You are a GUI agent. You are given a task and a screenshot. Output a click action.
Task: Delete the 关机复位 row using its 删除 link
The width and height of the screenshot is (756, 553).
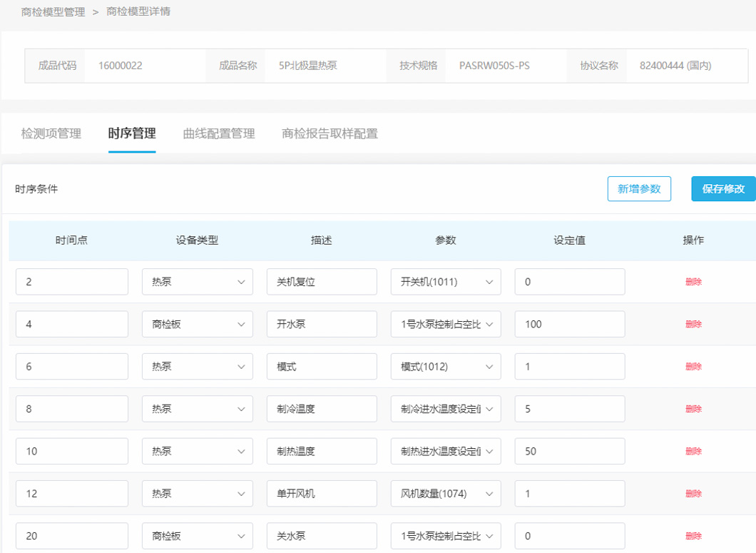693,281
